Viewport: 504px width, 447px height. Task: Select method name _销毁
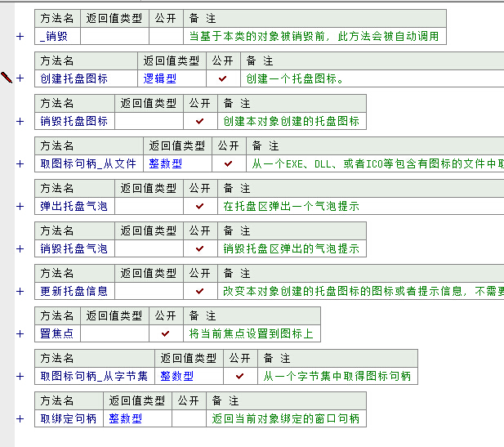point(54,36)
